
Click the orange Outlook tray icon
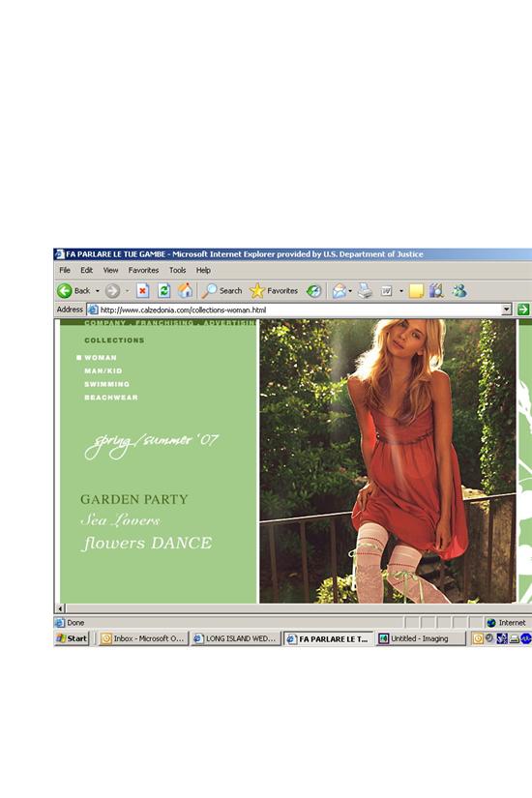click(x=478, y=638)
